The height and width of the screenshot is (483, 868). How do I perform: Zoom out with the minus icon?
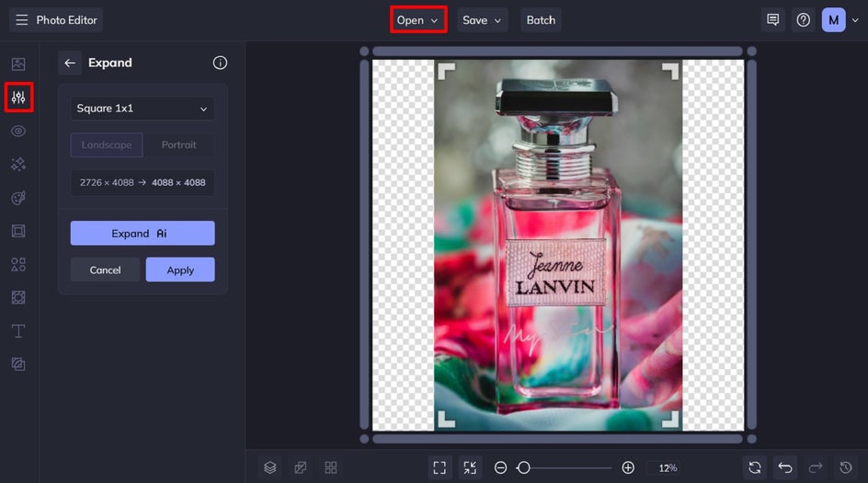[x=500, y=467]
